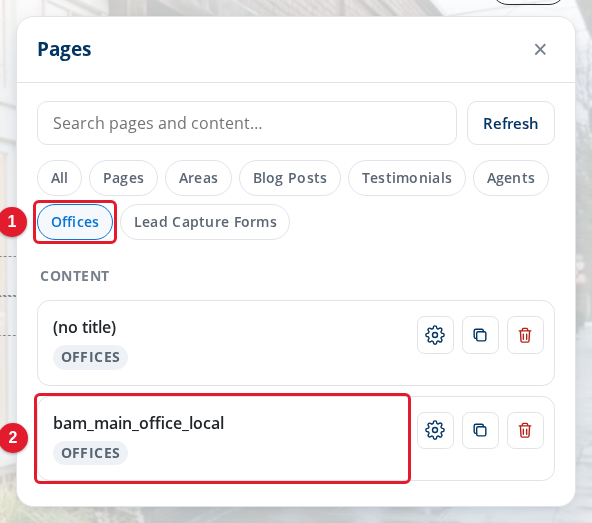The height and width of the screenshot is (523, 592).
Task: Filter content by Pages
Action: (x=123, y=178)
